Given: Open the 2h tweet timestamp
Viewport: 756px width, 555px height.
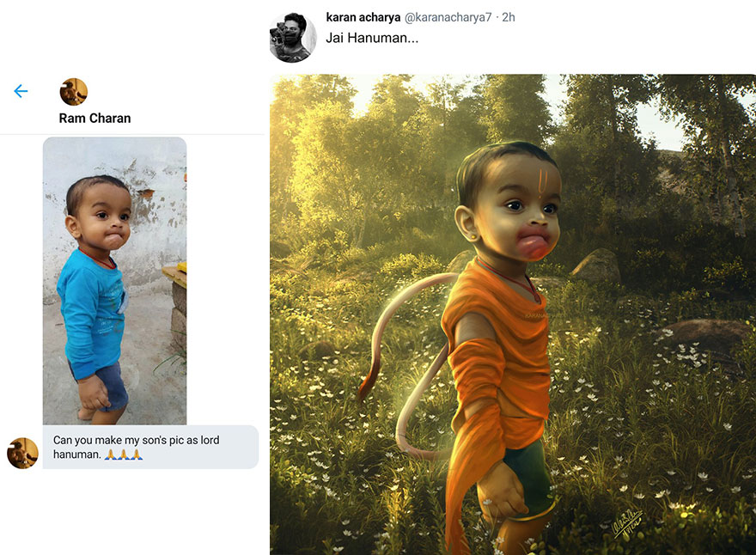Looking at the screenshot, I should pyautogui.click(x=509, y=17).
